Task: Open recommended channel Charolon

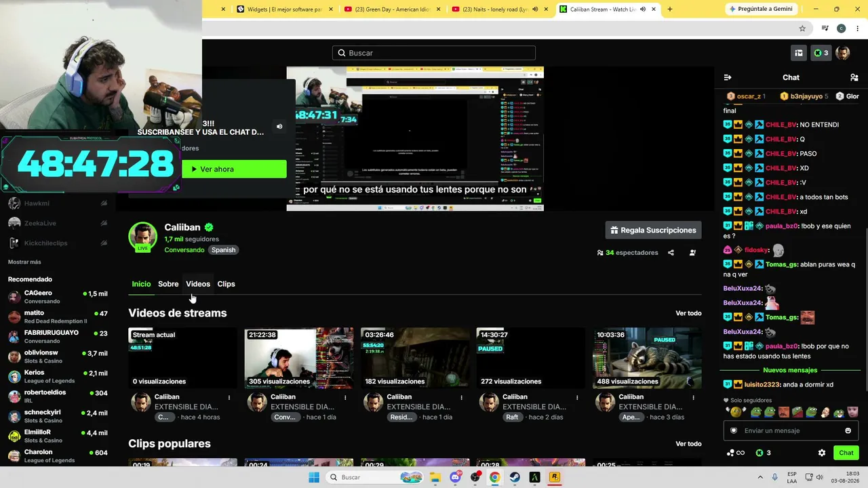Action: pyautogui.click(x=58, y=456)
